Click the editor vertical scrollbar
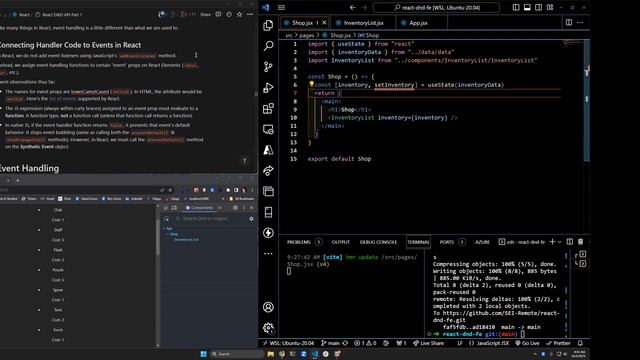 (587, 100)
